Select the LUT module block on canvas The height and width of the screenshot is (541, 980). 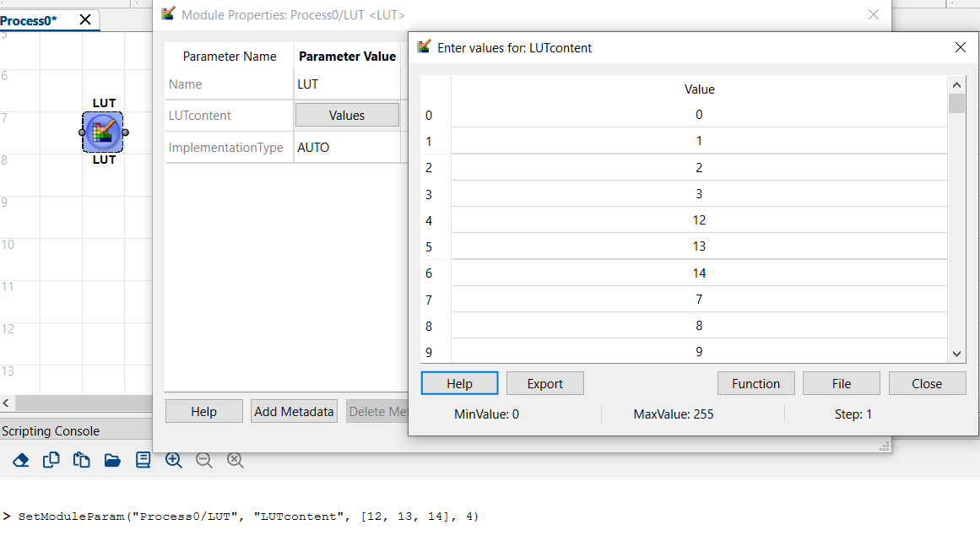[x=103, y=132]
